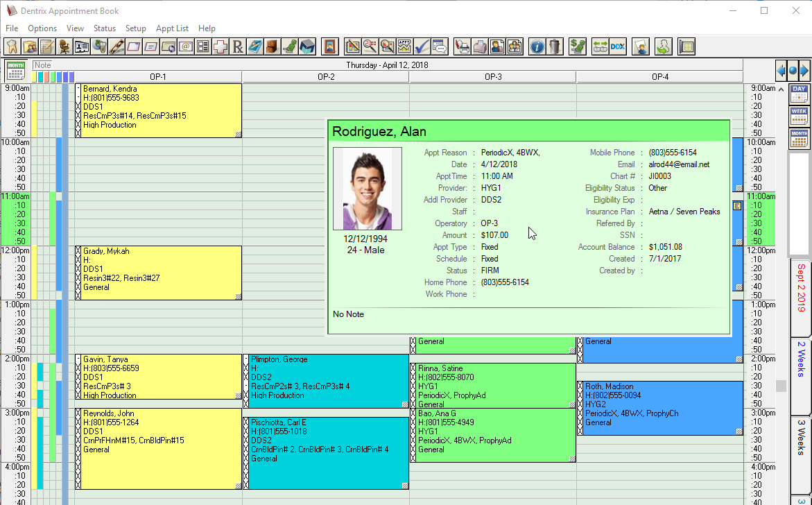This screenshot has height=505, width=812.
Task: Click the DDX toolbar icon
Action: click(x=617, y=46)
